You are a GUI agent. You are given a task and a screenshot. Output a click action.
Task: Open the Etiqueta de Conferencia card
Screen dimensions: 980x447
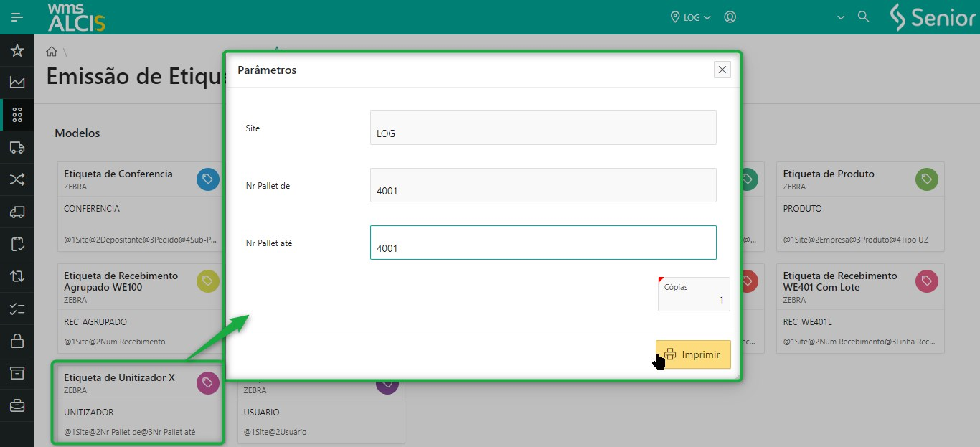[141, 207]
